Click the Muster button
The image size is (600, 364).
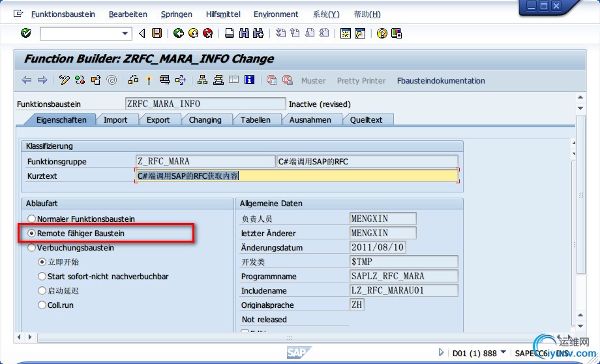click(314, 81)
